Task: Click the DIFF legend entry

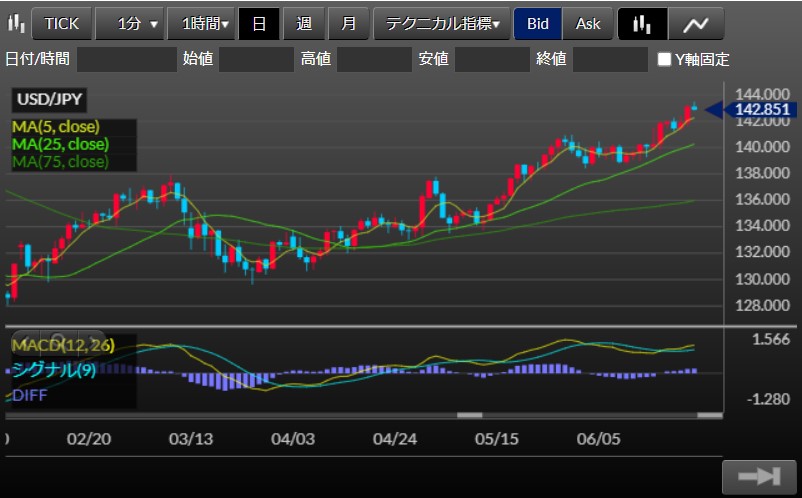Action: point(30,395)
